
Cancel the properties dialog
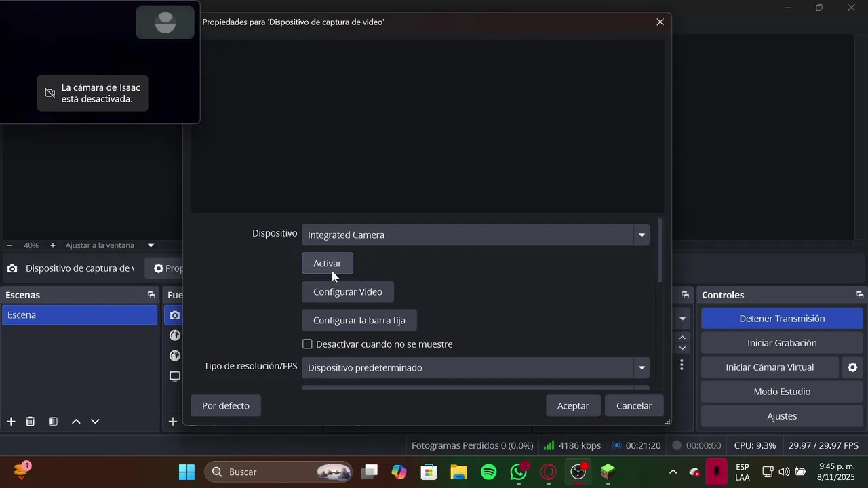pos(634,405)
